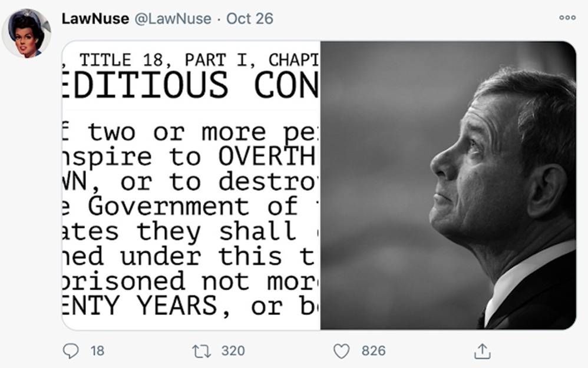Viewport: 588px width, 368px height.
Task: Click the like count 826
Action: (374, 351)
